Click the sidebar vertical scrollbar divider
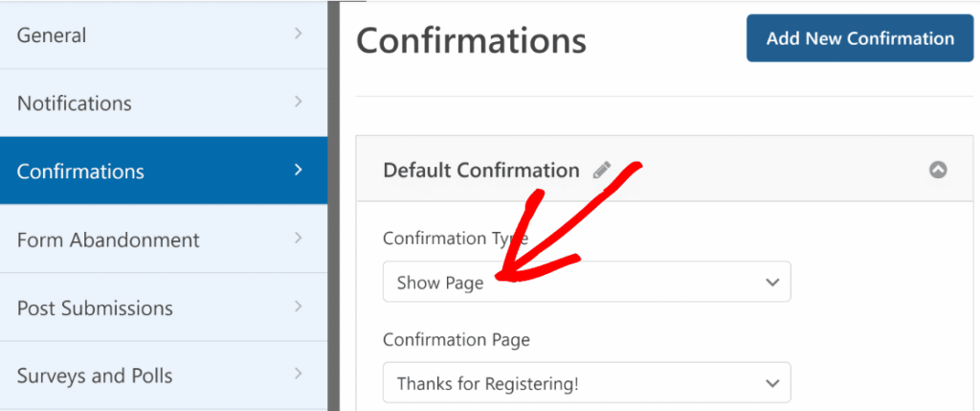Screen dimensions: 980x411 pyautogui.click(x=334, y=205)
